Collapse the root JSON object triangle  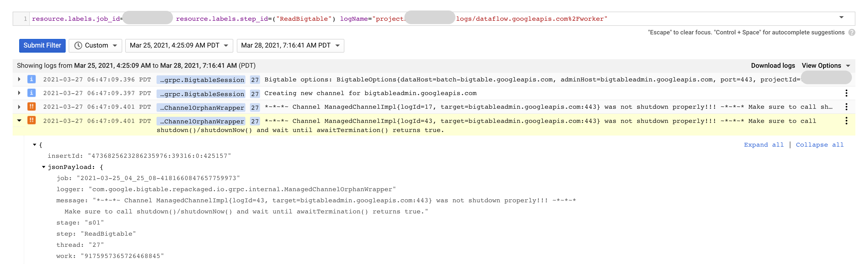(x=34, y=145)
